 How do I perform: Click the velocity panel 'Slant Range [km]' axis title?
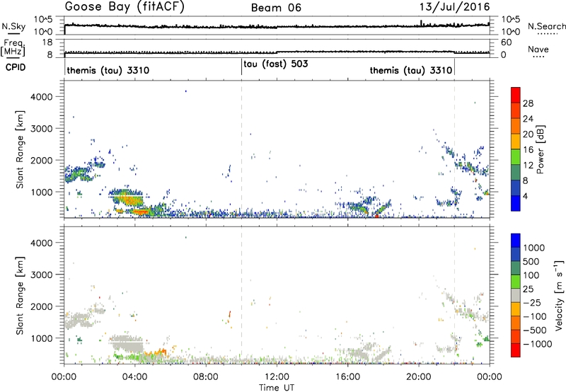pyautogui.click(x=20, y=295)
